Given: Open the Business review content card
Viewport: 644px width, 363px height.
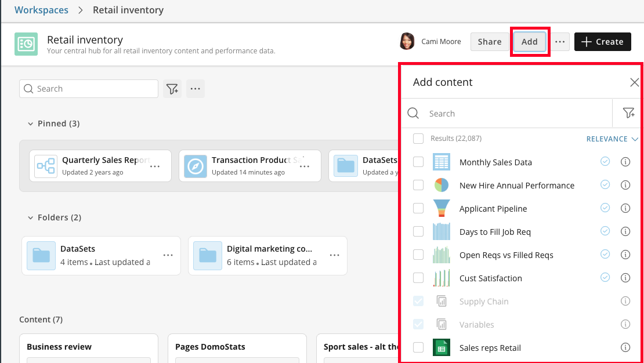Looking at the screenshot, I should click(x=89, y=349).
